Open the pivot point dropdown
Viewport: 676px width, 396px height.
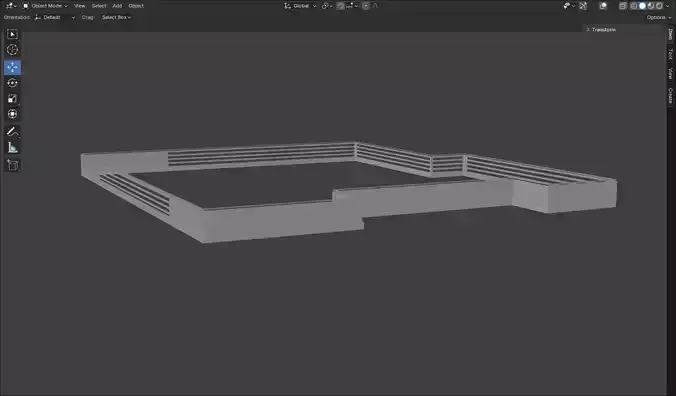327,6
